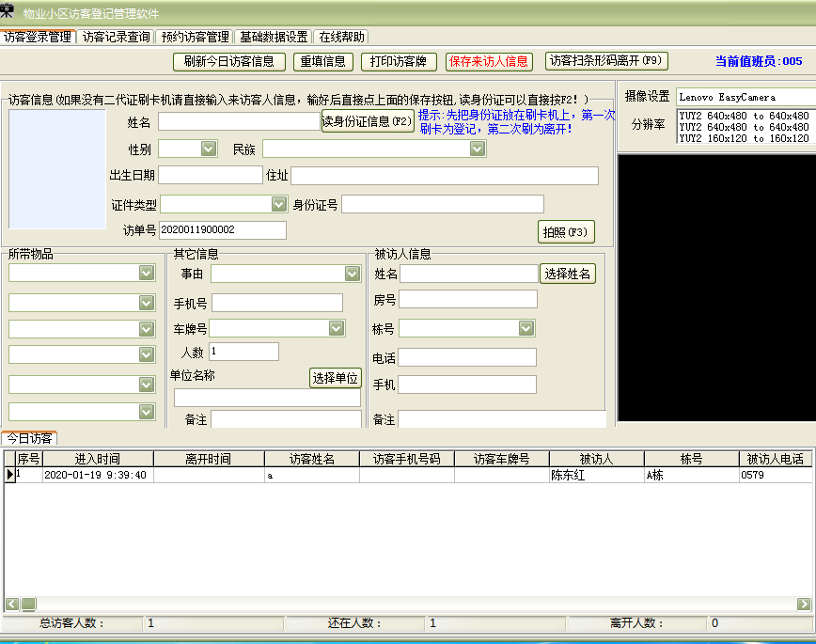This screenshot has width=816, height=644.
Task: Select the YUY2 160x120 resolution entry
Action: (743, 138)
